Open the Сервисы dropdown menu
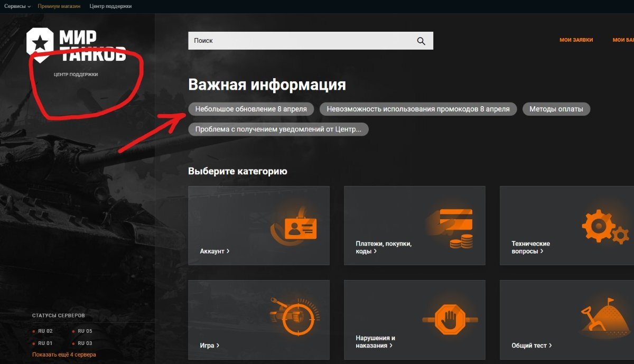The width and height of the screenshot is (634, 364). point(17,6)
